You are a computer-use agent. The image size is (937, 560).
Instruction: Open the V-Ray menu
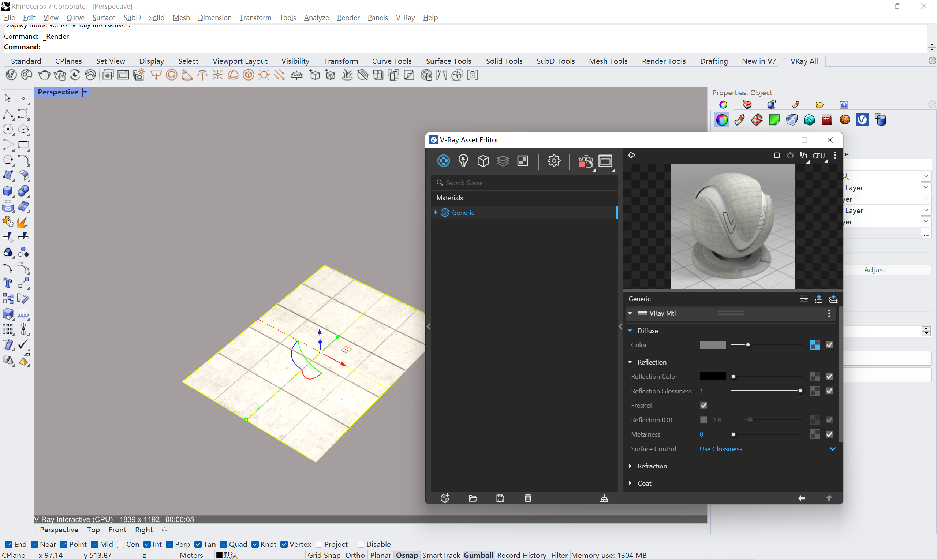(x=405, y=17)
